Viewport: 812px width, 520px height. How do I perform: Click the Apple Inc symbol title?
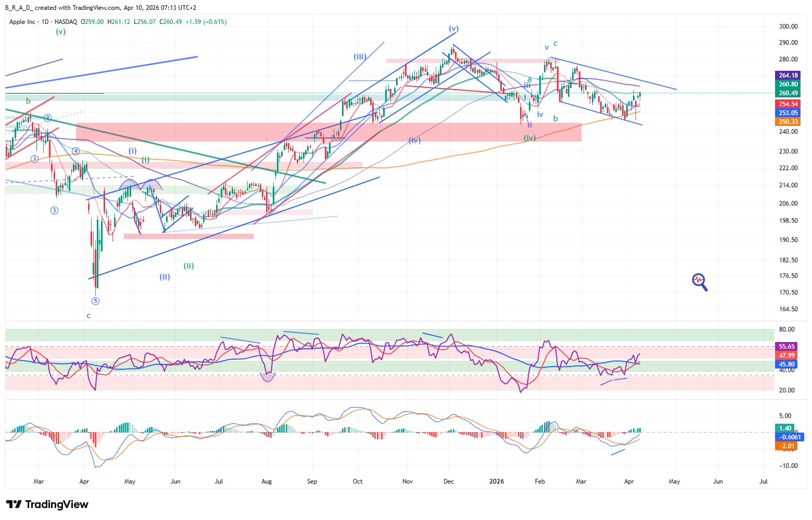(x=22, y=22)
